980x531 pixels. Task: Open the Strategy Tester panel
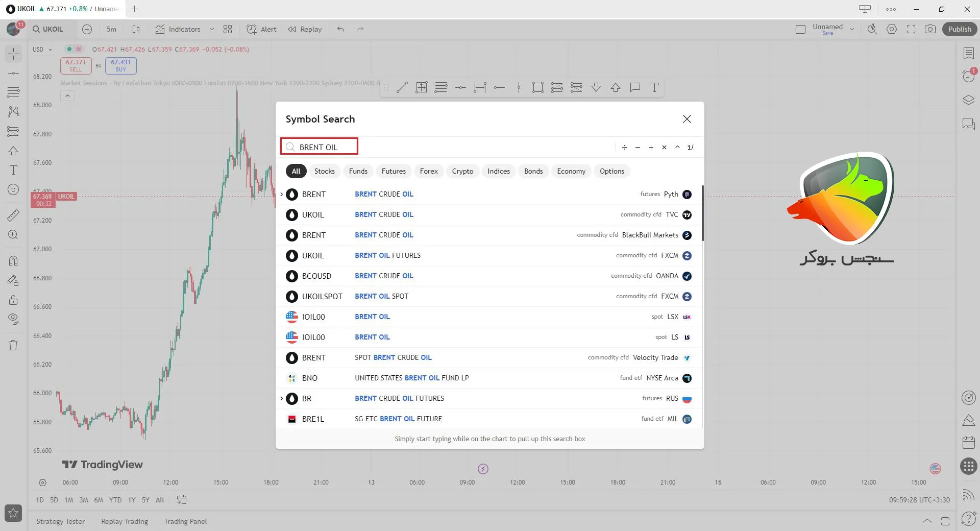[60, 521]
